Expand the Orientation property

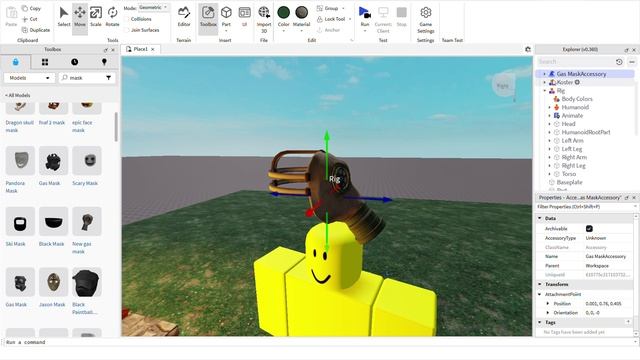tap(548, 313)
